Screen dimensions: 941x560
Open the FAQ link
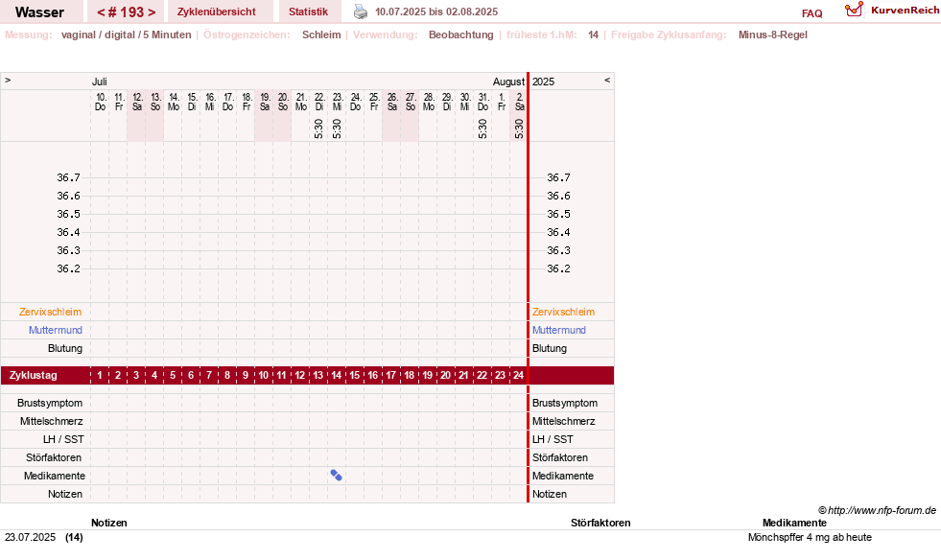tap(812, 13)
